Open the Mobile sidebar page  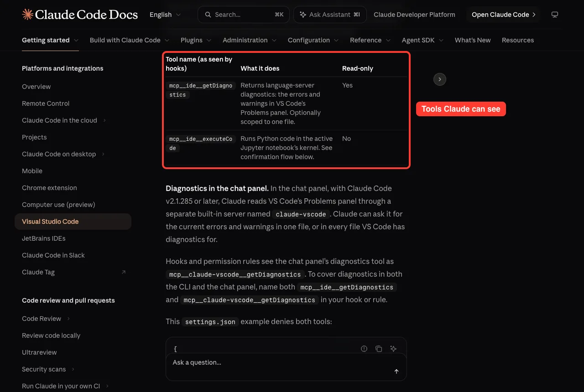point(32,171)
